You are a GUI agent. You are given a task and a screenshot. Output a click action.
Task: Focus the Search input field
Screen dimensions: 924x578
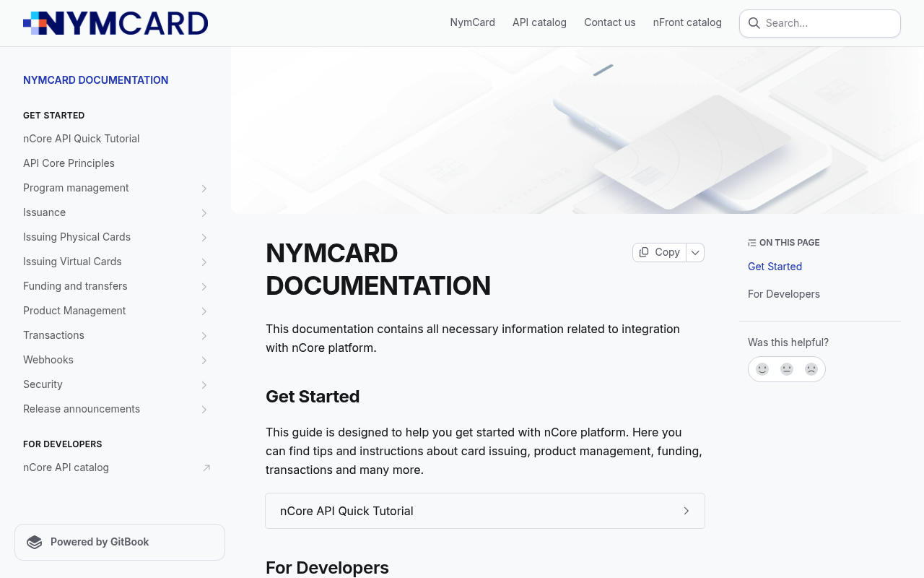pyautogui.click(x=820, y=23)
